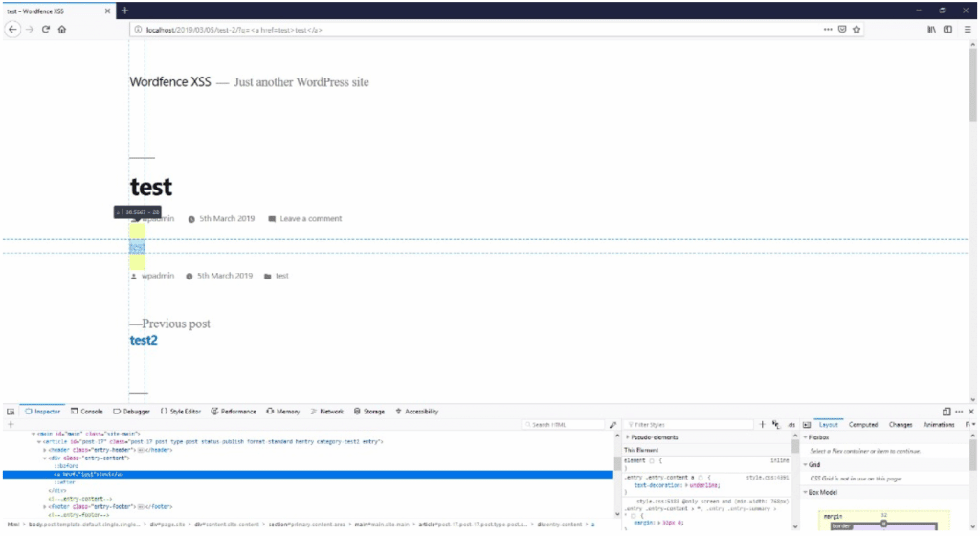Expand the Pseudo-elements section
980x536 pixels.
pyautogui.click(x=628, y=438)
